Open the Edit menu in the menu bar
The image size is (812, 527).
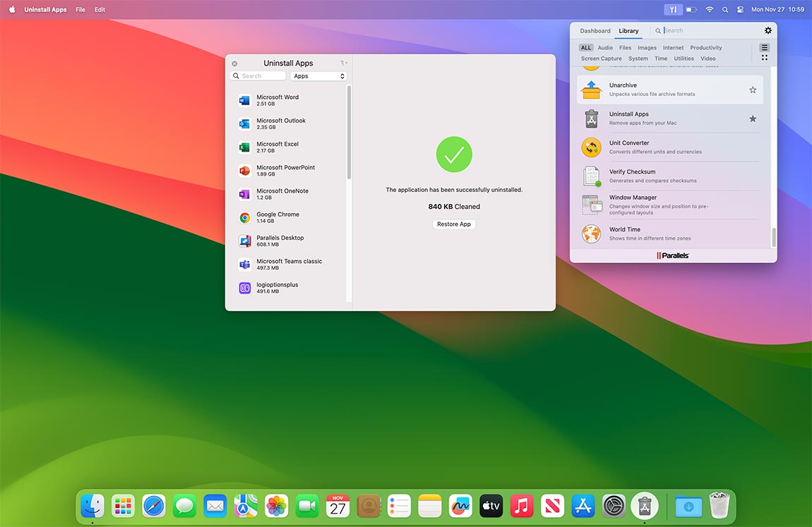pyautogui.click(x=100, y=9)
